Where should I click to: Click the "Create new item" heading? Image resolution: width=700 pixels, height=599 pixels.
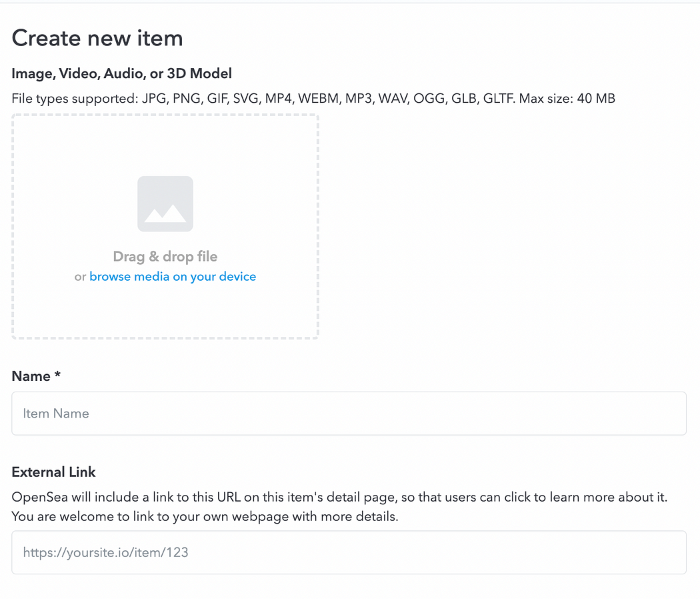point(97,38)
